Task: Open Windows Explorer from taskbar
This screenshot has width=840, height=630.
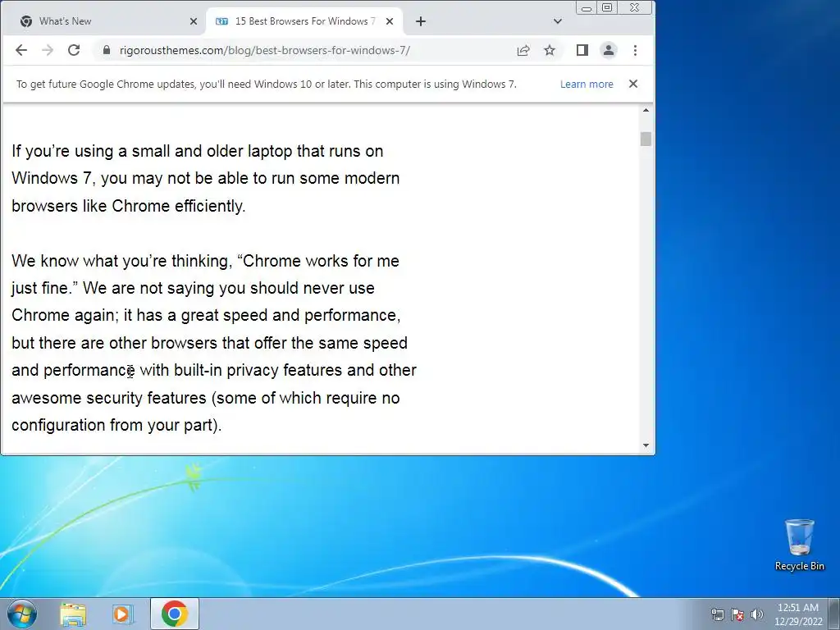Action: click(73, 614)
